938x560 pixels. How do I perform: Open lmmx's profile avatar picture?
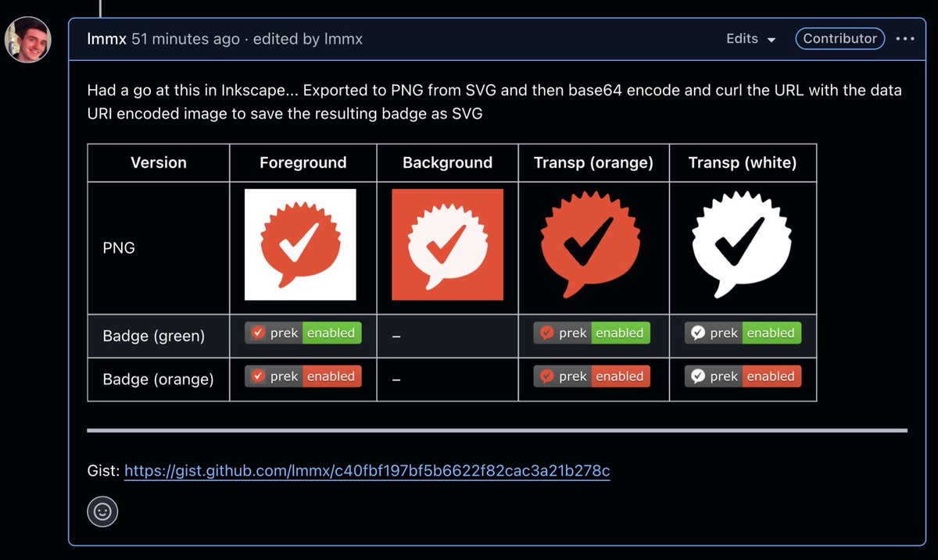pos(28,40)
